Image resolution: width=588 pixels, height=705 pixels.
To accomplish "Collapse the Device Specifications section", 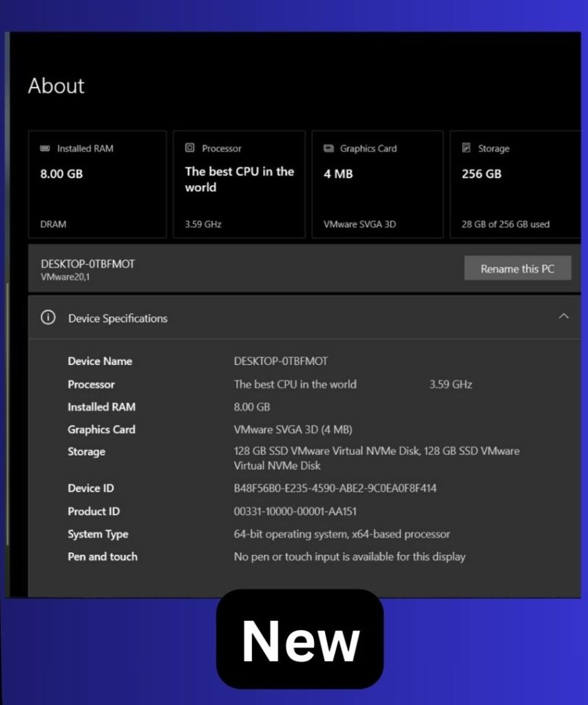I will click(564, 317).
